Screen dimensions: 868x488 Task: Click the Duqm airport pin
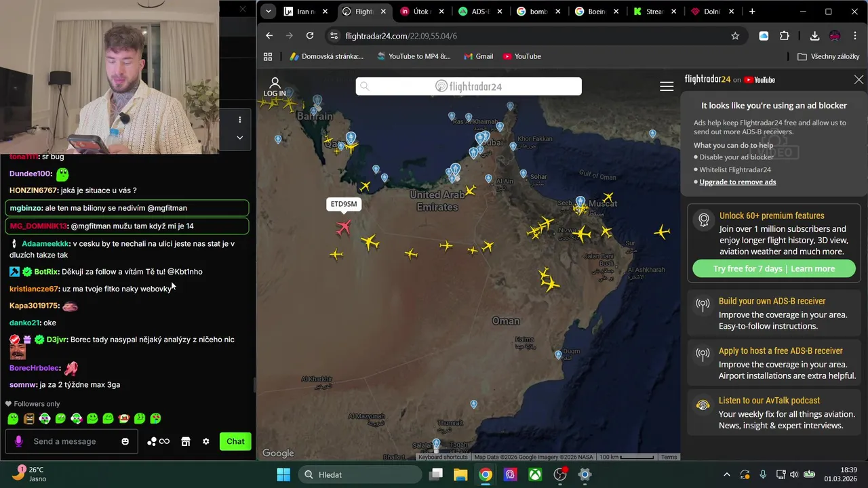(558, 354)
